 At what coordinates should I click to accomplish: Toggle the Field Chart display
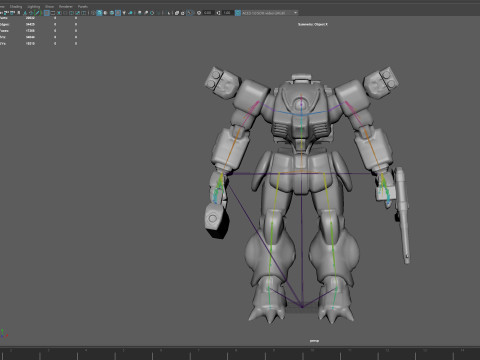[71, 13]
